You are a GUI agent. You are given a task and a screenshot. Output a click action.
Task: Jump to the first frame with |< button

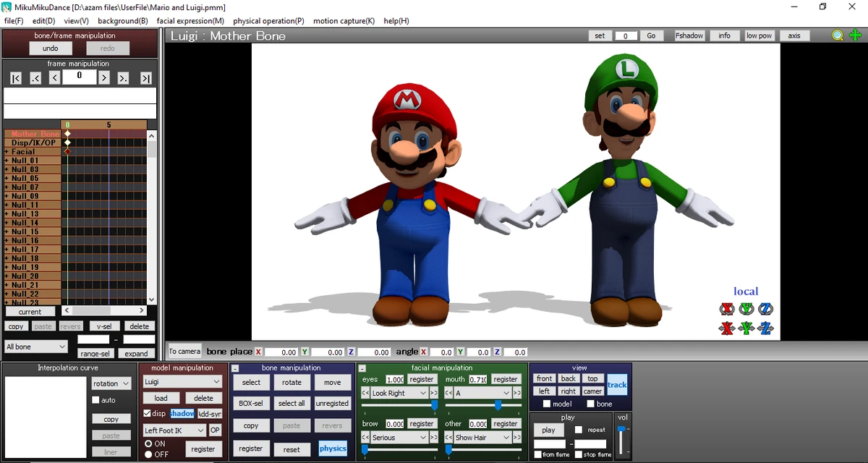pos(16,78)
